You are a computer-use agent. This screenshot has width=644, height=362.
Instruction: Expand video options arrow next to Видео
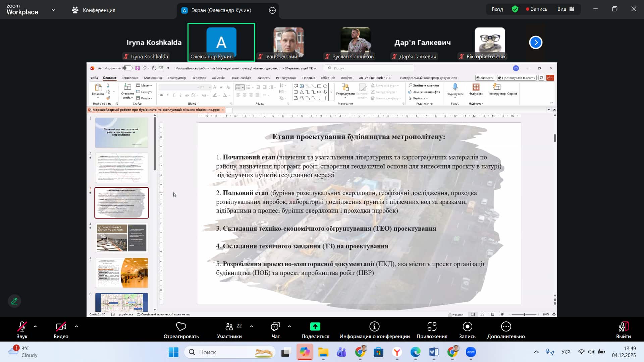coord(76,326)
